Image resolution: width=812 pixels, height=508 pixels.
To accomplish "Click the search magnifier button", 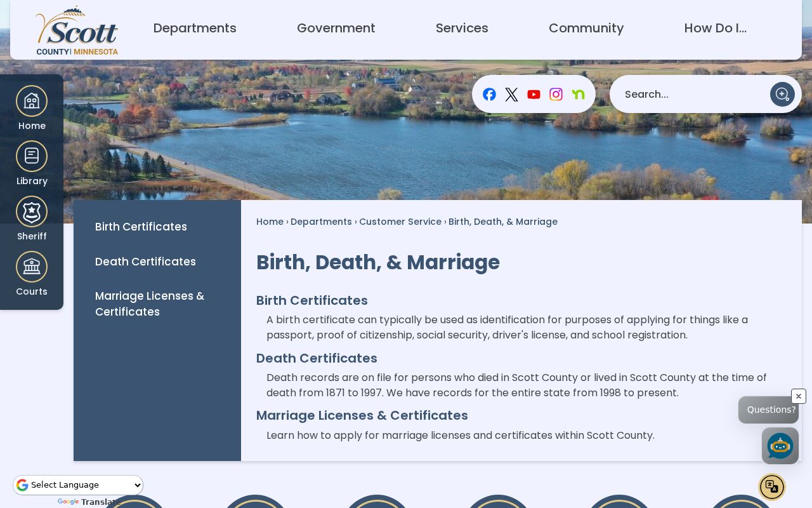I will [x=782, y=94].
